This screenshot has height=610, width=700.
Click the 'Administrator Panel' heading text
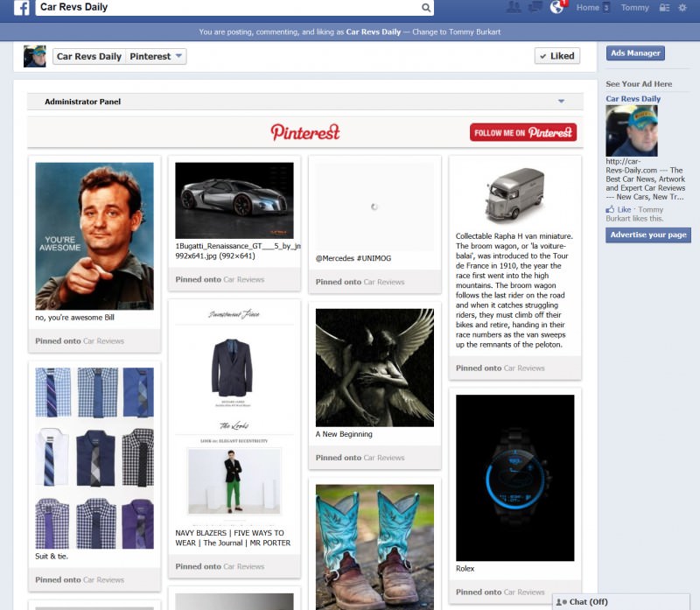(x=82, y=102)
